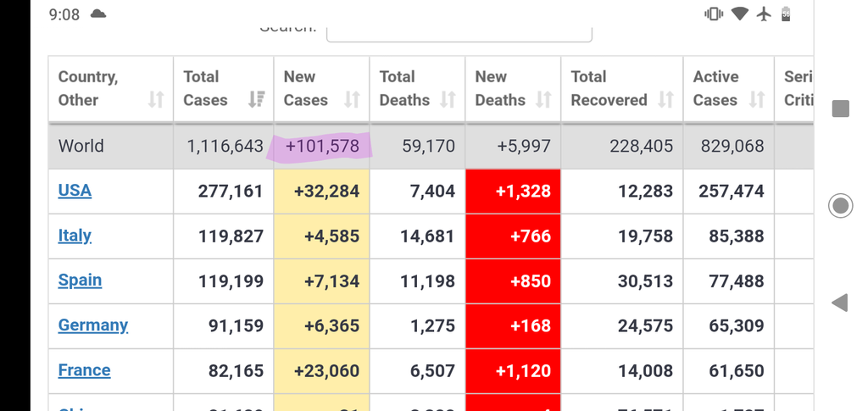Select Italy recovered value 19,758

(x=645, y=236)
